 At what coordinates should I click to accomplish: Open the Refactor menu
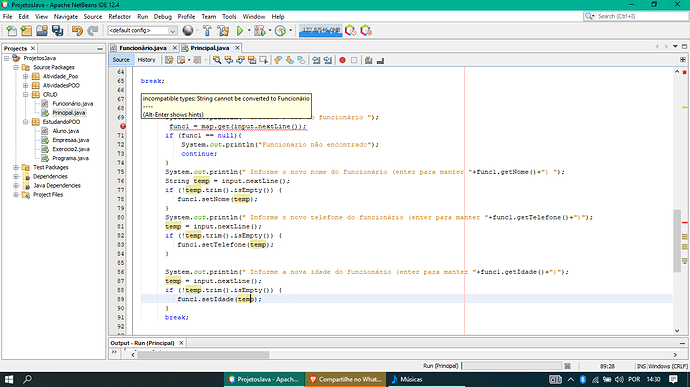(x=120, y=16)
